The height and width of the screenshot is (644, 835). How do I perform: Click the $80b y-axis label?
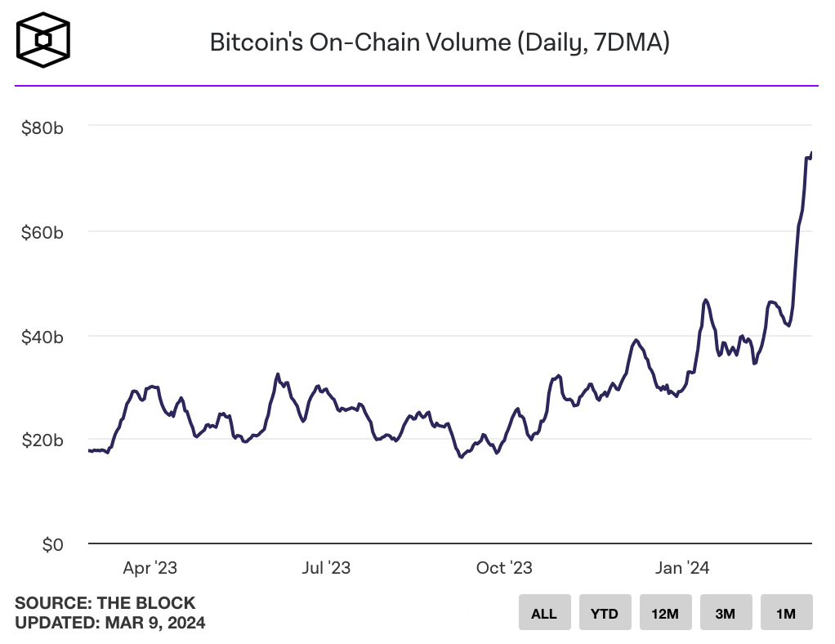[x=42, y=127]
